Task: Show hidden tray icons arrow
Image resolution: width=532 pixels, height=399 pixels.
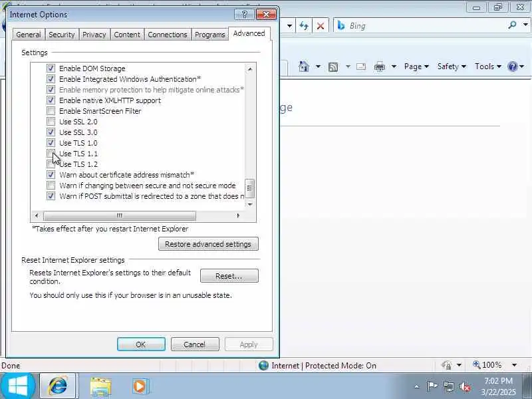Action: click(x=417, y=386)
